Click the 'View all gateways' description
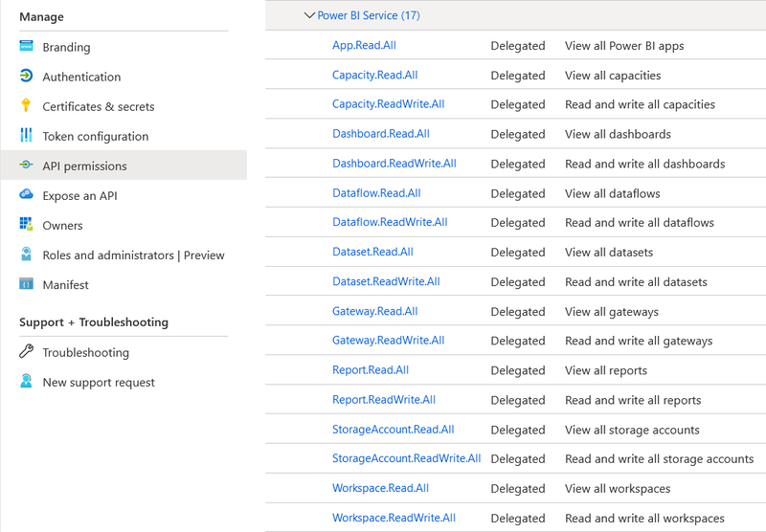Image resolution: width=766 pixels, height=532 pixels. [612, 312]
